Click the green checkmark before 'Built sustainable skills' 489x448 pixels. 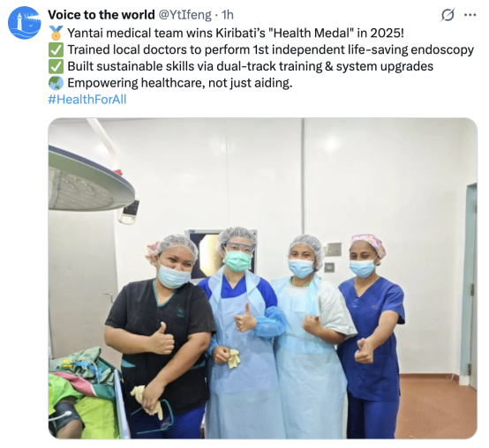[56, 66]
